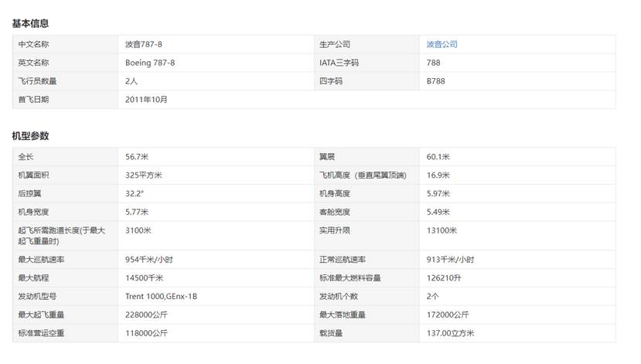Click the 飞行员数量 label
This screenshot has height=364, width=641.
[37, 81]
